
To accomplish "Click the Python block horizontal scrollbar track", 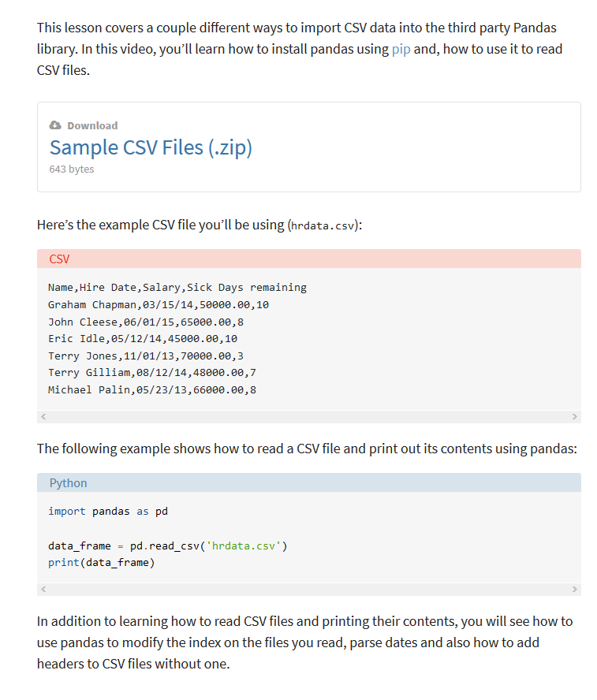I will tap(308, 589).
